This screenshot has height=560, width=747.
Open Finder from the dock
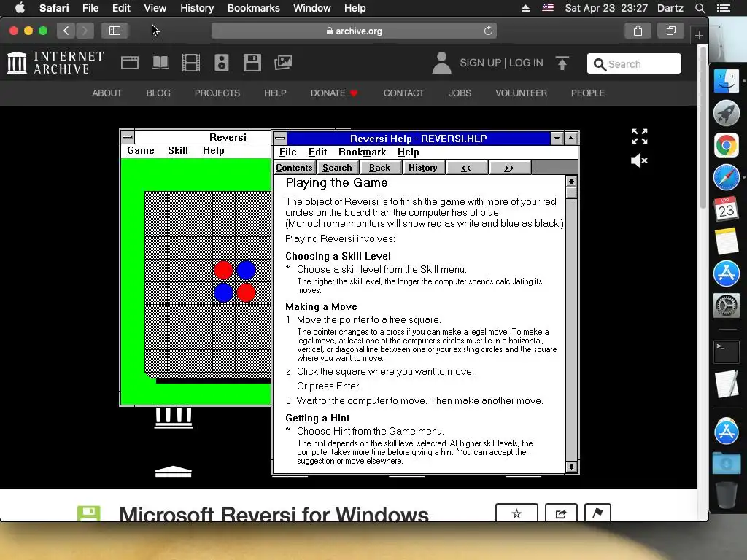[726, 81]
